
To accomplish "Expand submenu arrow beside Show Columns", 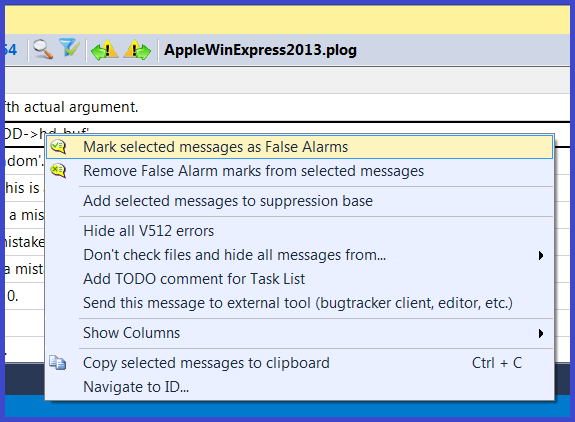I will pyautogui.click(x=541, y=333).
